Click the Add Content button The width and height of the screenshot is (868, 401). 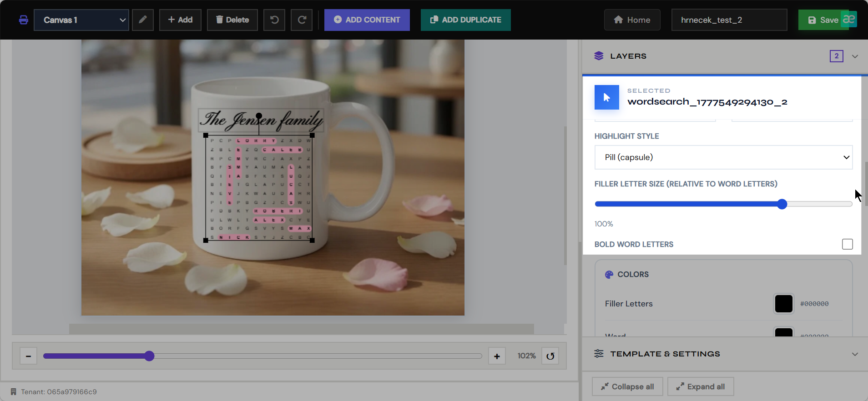pyautogui.click(x=367, y=20)
